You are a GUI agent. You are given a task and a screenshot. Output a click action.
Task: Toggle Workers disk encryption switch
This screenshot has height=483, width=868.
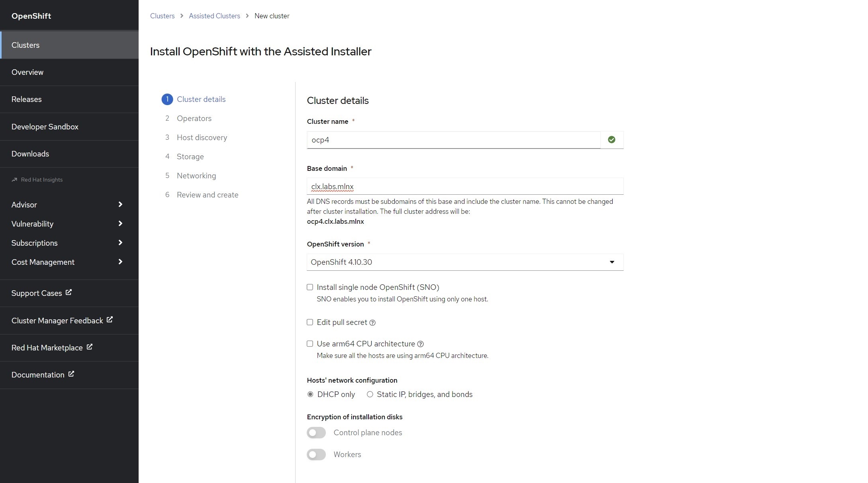[316, 455]
